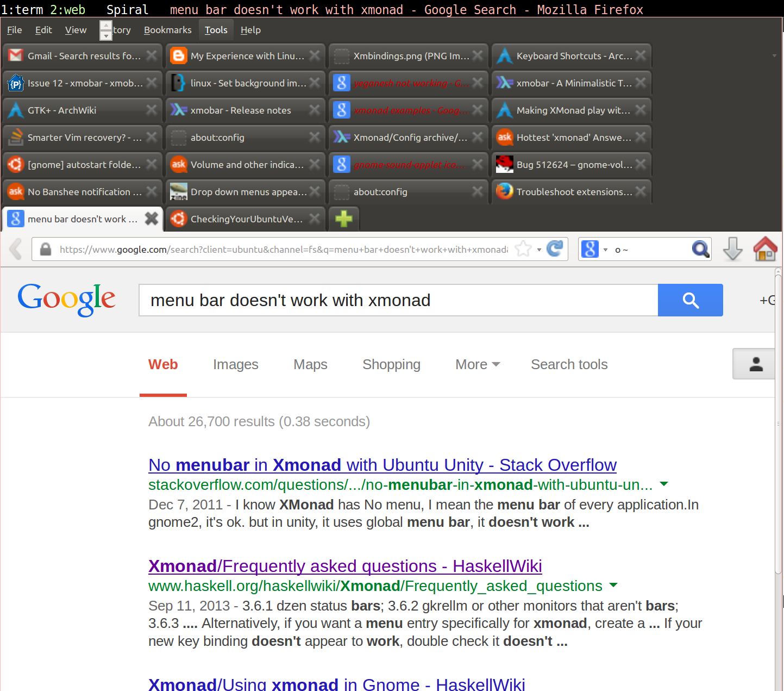This screenshot has width=784, height=691.
Task: Select the Shopping search category
Action: [391, 364]
